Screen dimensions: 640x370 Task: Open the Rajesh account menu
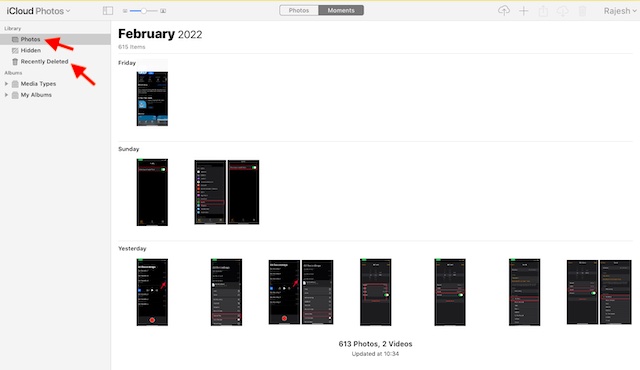click(x=620, y=11)
